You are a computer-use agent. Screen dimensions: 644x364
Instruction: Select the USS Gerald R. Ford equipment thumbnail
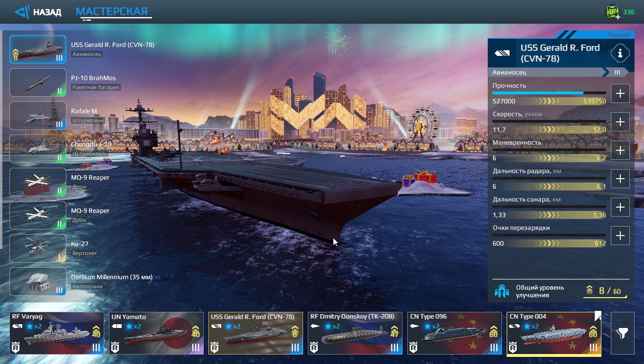pos(38,49)
